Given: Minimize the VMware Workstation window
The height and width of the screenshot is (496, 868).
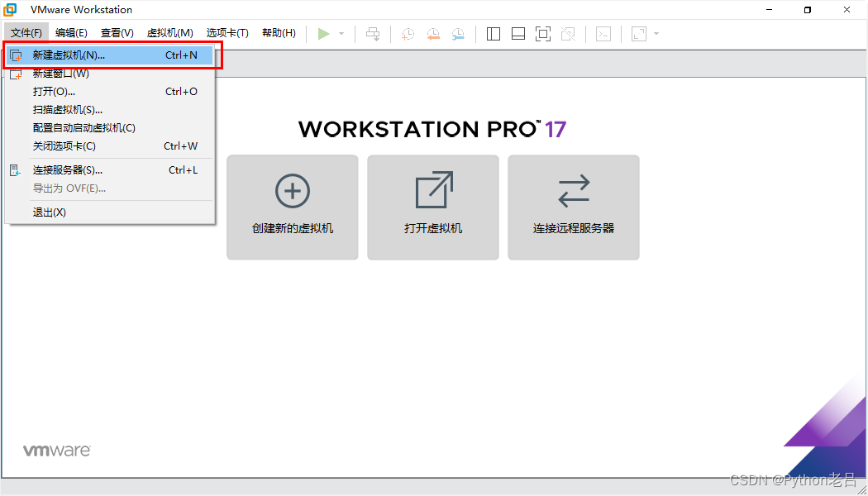Looking at the screenshot, I should (x=768, y=9).
